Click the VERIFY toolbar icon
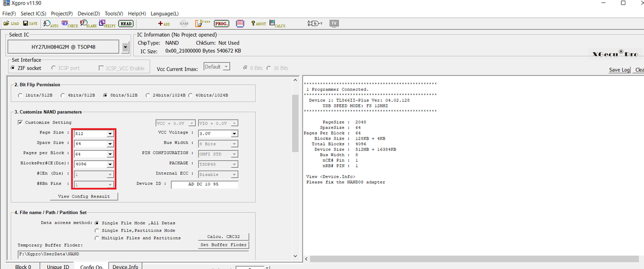Viewport: 644px width, 269px height. [107, 24]
